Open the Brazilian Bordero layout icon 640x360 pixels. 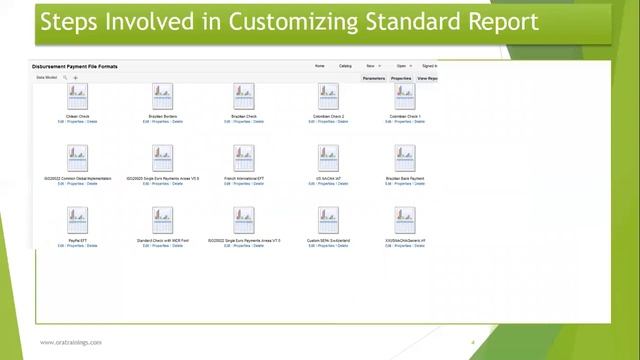162,96
